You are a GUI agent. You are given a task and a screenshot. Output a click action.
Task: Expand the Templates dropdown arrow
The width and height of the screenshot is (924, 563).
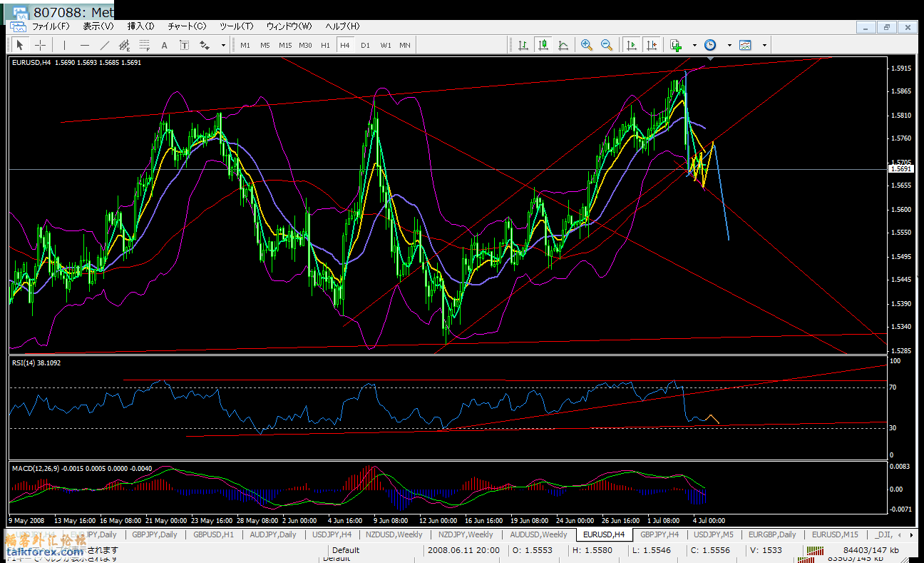point(764,45)
